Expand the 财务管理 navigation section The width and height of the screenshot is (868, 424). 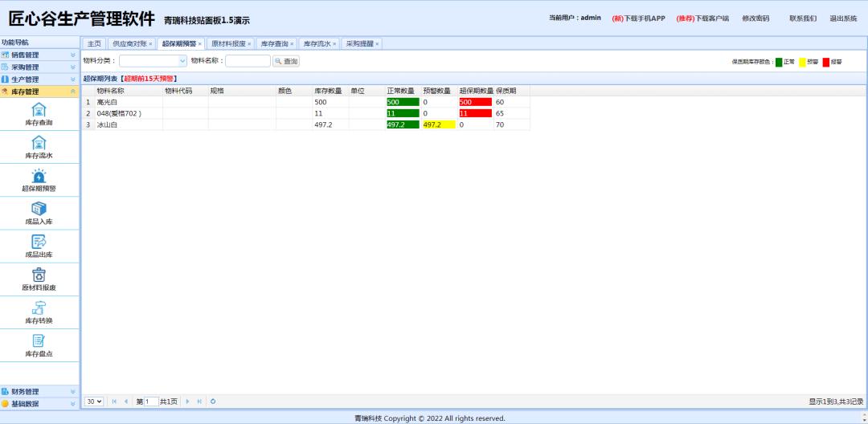39,391
